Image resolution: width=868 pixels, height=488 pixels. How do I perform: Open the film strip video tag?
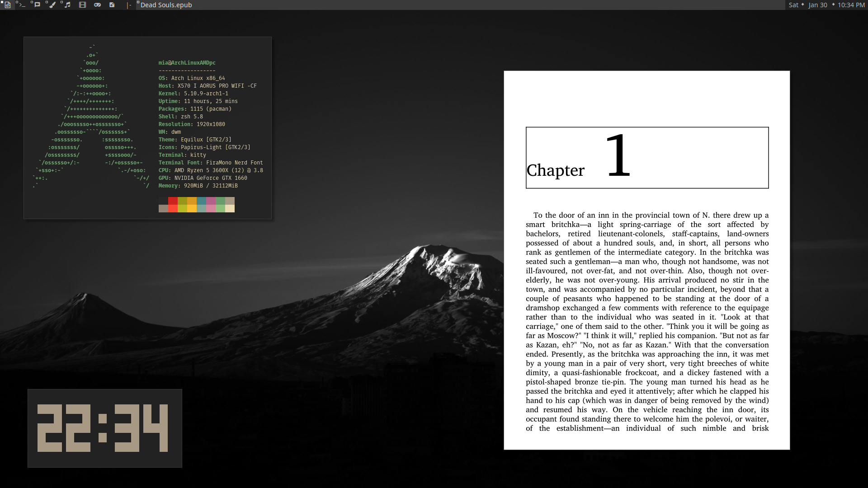pyautogui.click(x=82, y=5)
